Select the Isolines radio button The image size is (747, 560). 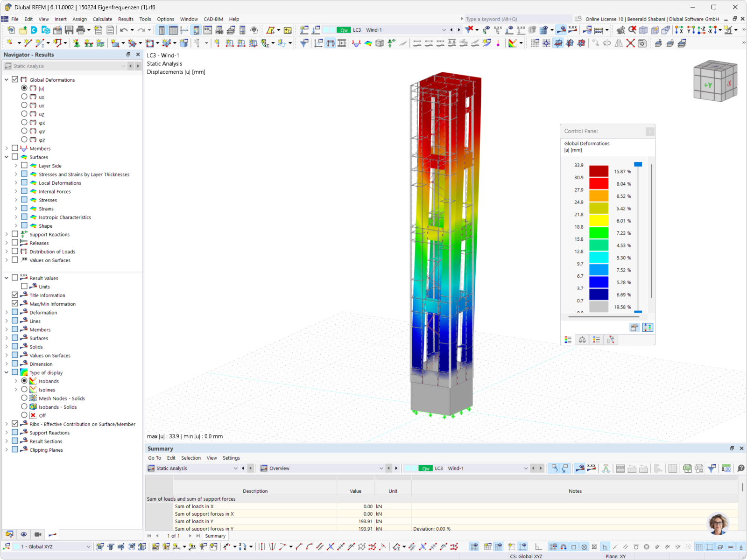click(24, 389)
